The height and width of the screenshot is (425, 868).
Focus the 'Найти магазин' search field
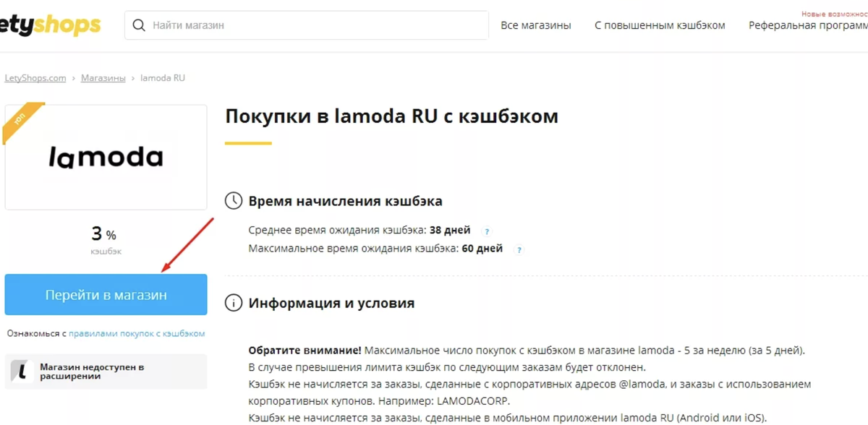[307, 25]
